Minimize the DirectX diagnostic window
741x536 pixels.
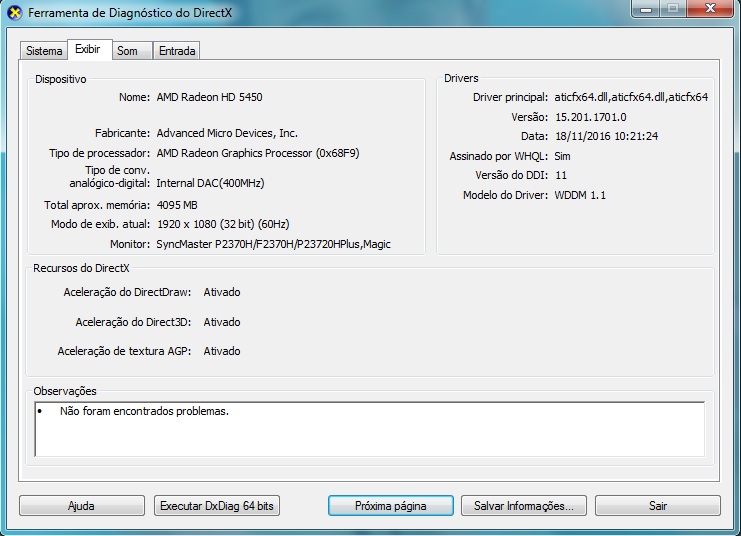point(643,10)
